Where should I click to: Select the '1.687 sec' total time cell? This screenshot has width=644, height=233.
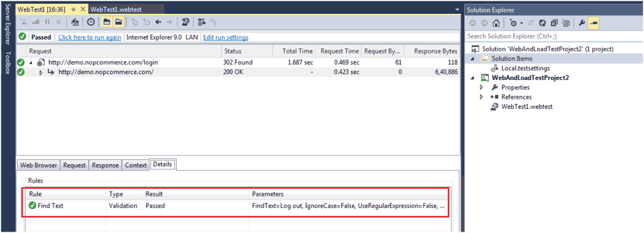(300, 62)
